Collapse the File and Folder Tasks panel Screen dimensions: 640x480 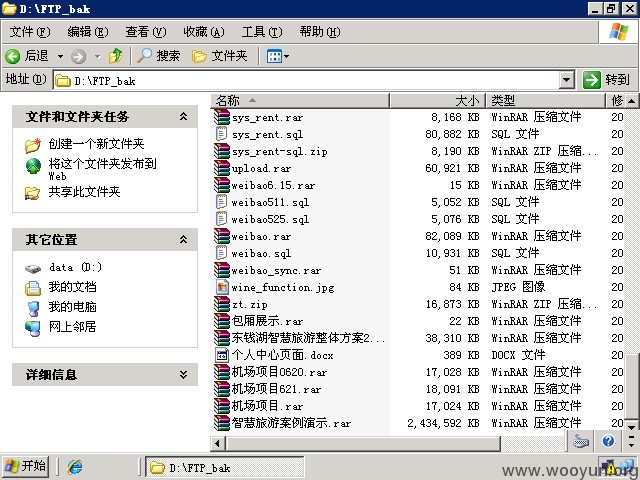tap(184, 117)
